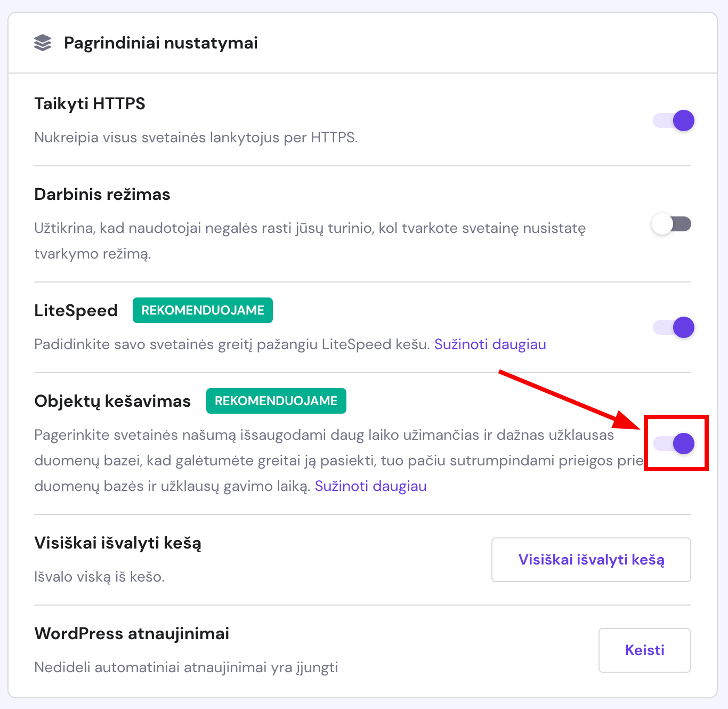Open Sužinoti daugiau link for LiteSpeed
The width and height of the screenshot is (728, 709).
(490, 344)
